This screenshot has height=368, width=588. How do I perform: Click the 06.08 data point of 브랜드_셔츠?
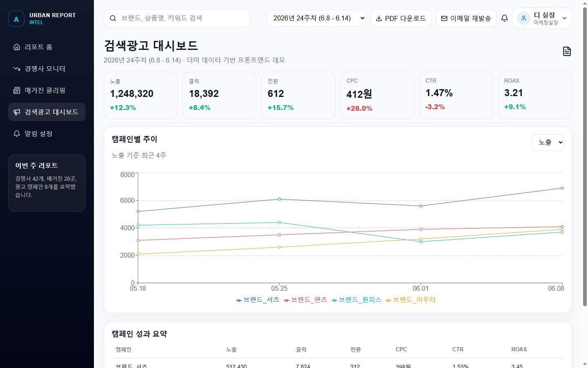pos(562,188)
